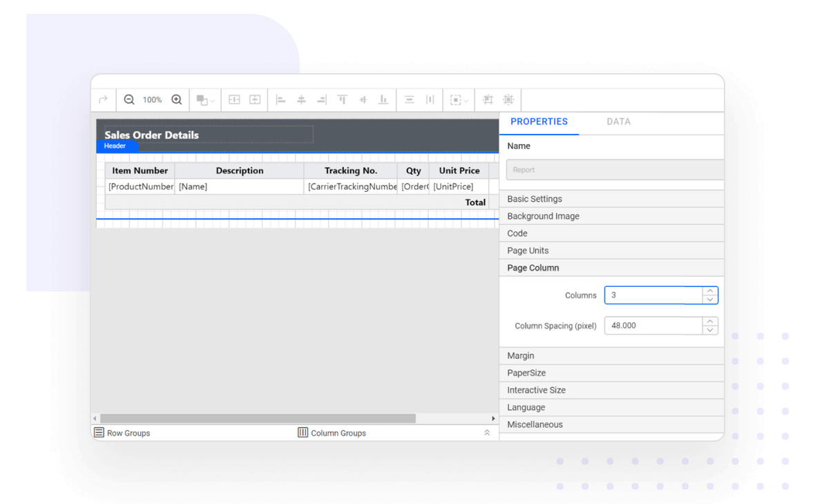815x504 pixels.
Task: Toggle the grid lines toolbar icon
Action: coord(488,99)
